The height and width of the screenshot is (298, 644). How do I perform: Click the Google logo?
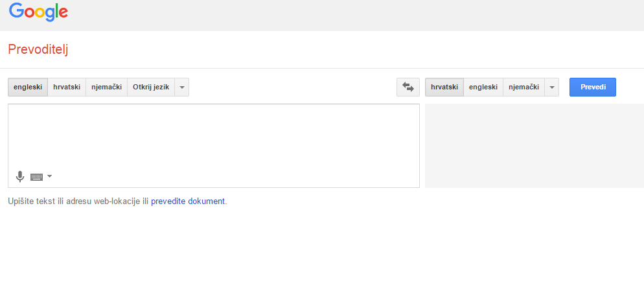coord(38,12)
